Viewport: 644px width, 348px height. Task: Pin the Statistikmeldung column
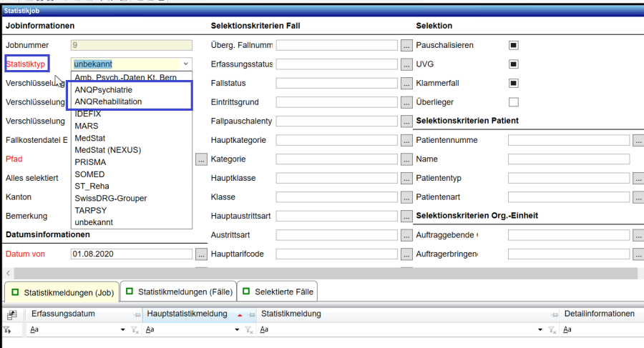point(555,314)
